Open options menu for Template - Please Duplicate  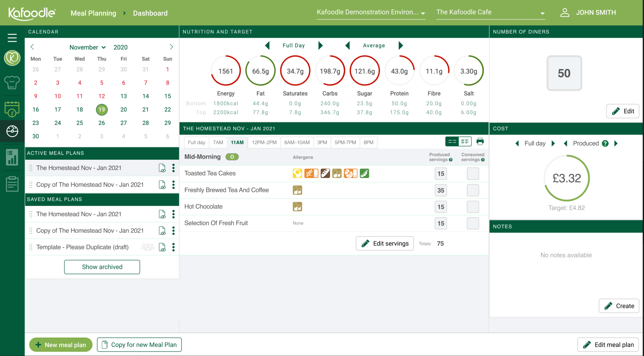[x=173, y=247]
